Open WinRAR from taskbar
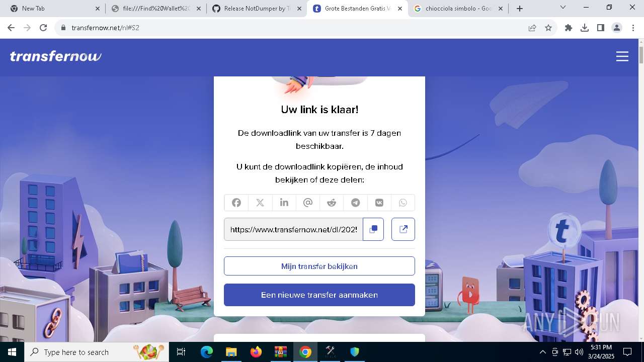Image resolution: width=644 pixels, height=362 pixels. pos(281,352)
